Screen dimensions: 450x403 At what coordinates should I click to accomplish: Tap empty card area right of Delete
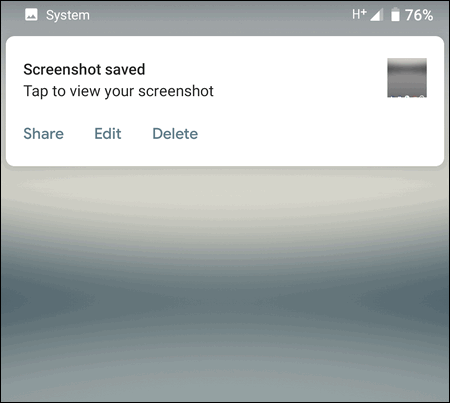(x=317, y=134)
